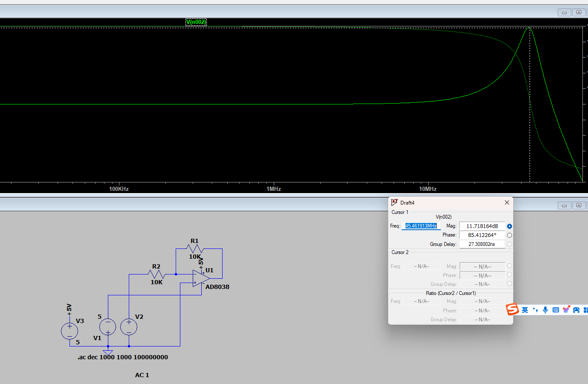
Task: Click the Phase field showing 85.412264°
Action: pyautogui.click(x=482, y=235)
